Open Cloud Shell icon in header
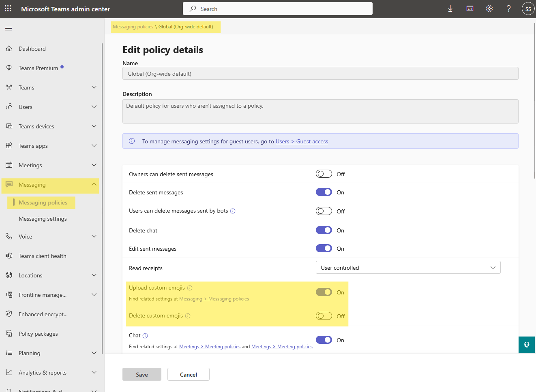536x392 pixels. pyautogui.click(x=470, y=9)
